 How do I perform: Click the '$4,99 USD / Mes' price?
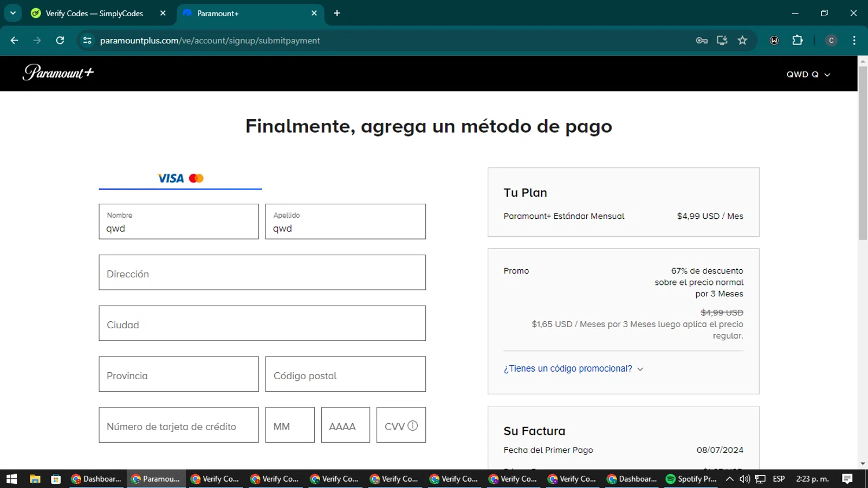coord(710,216)
